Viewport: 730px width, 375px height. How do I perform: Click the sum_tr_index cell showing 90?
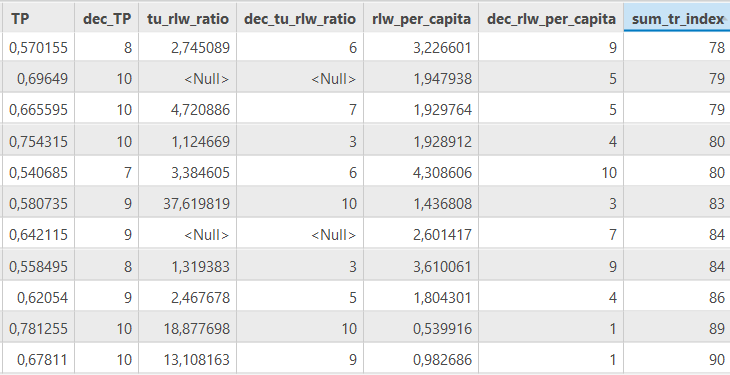(677, 360)
